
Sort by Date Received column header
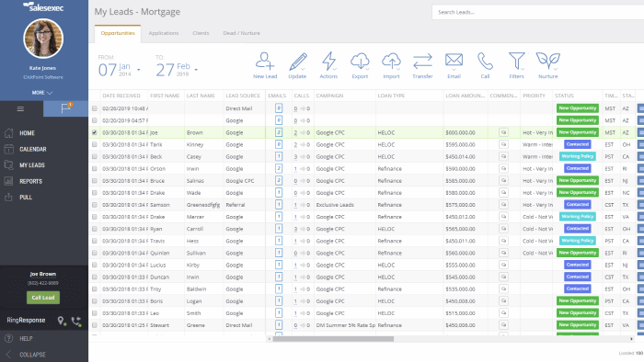[121, 96]
